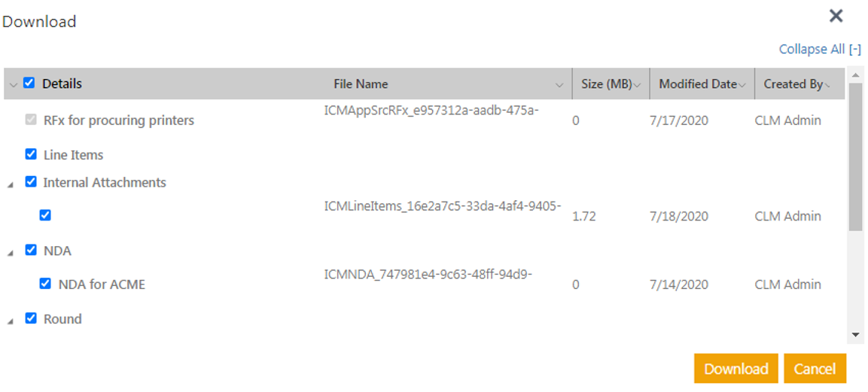Click the Cancel button
This screenshot has height=392, width=868.
pos(815,369)
